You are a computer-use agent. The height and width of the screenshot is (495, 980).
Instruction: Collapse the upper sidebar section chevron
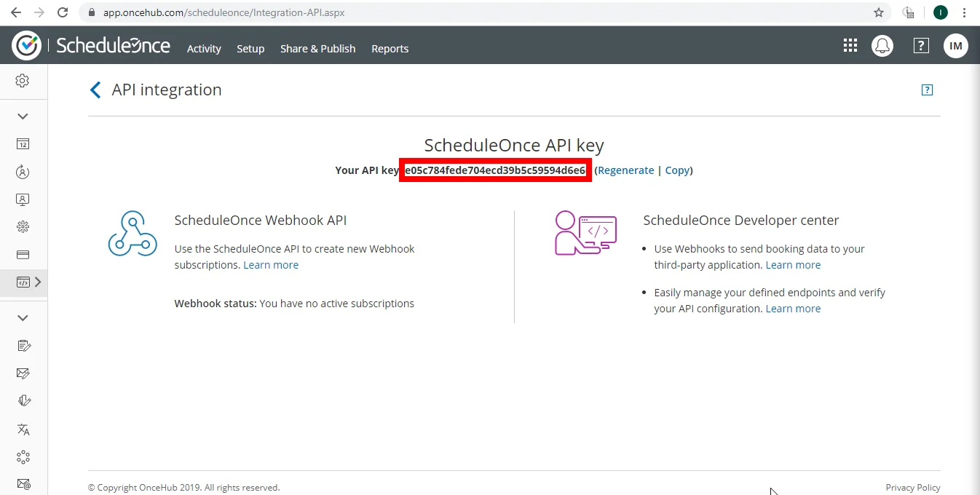pyautogui.click(x=23, y=116)
